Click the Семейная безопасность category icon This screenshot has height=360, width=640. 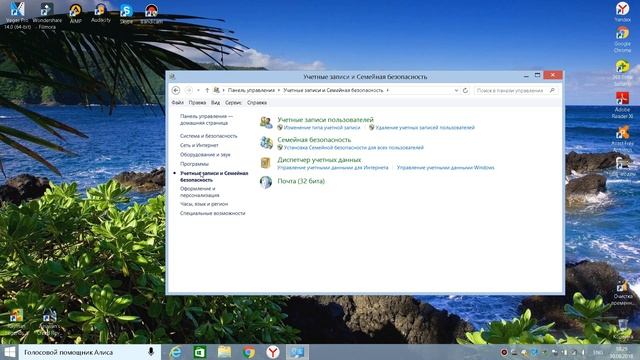pos(267,142)
